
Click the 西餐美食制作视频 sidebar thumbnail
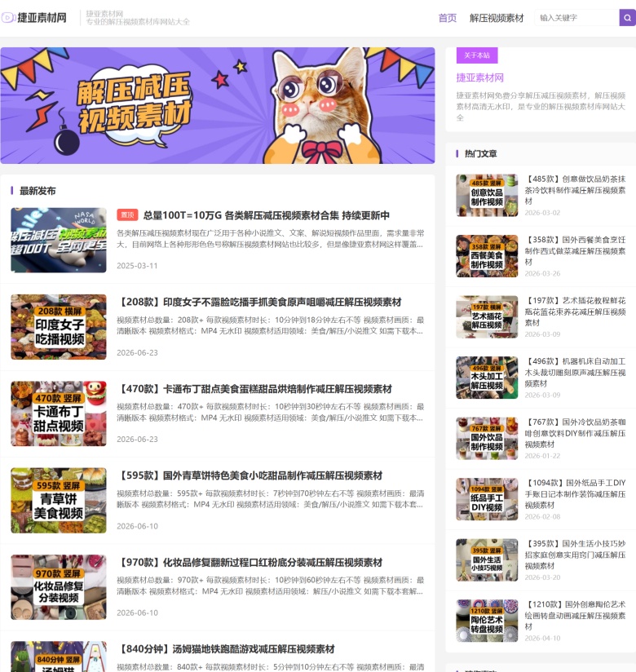pyautogui.click(x=487, y=256)
